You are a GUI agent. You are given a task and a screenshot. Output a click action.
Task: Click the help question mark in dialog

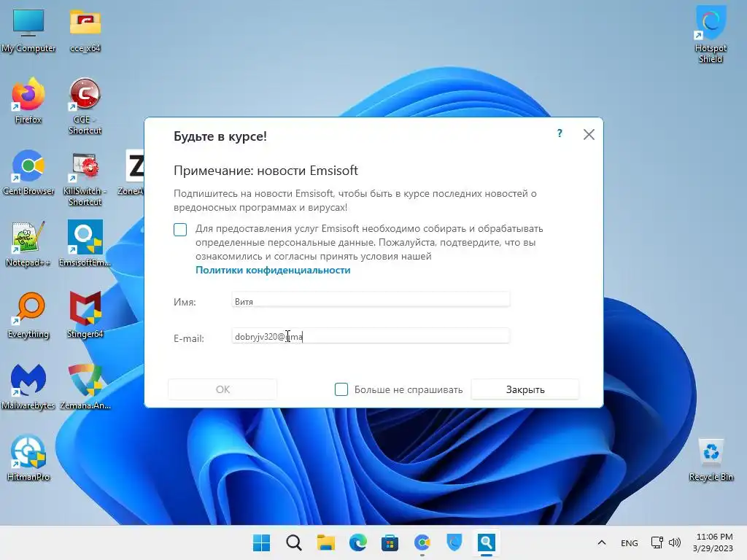pyautogui.click(x=560, y=134)
